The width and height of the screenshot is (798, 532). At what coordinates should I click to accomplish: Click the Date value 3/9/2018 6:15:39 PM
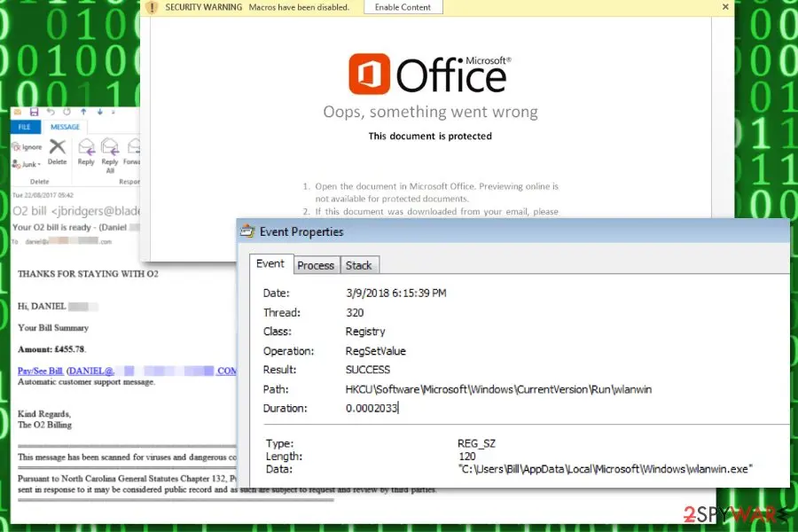[x=396, y=293]
